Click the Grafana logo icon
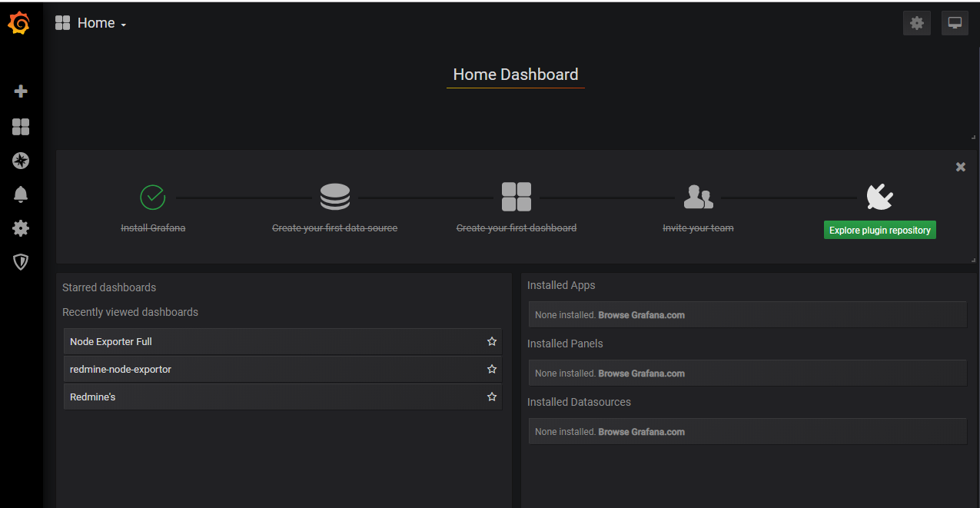This screenshot has width=980, height=508. point(19,24)
